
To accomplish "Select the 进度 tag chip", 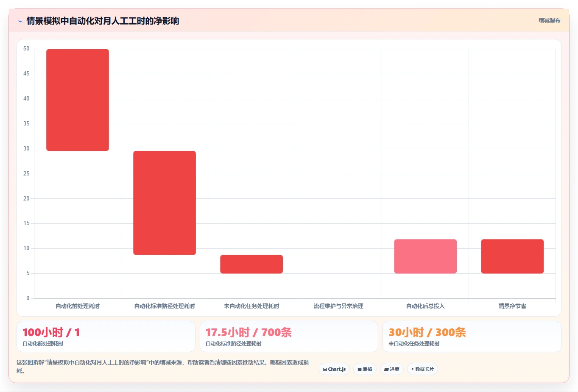I will tap(392, 369).
